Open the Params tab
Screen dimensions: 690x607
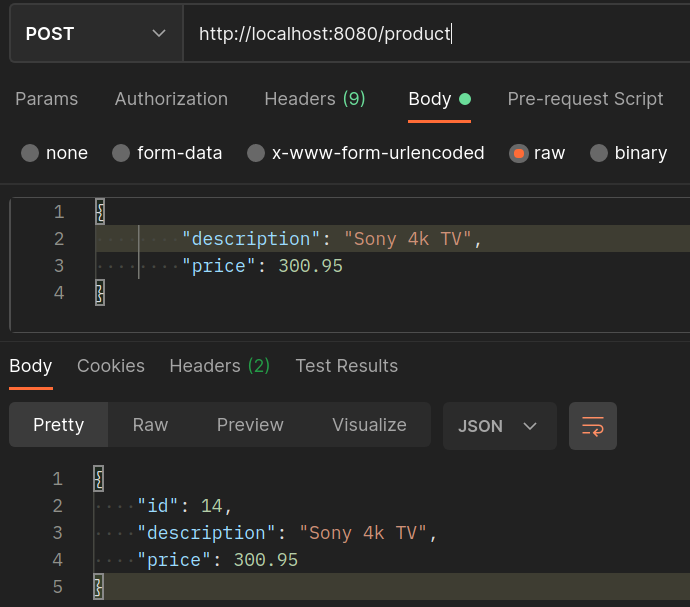coord(46,99)
